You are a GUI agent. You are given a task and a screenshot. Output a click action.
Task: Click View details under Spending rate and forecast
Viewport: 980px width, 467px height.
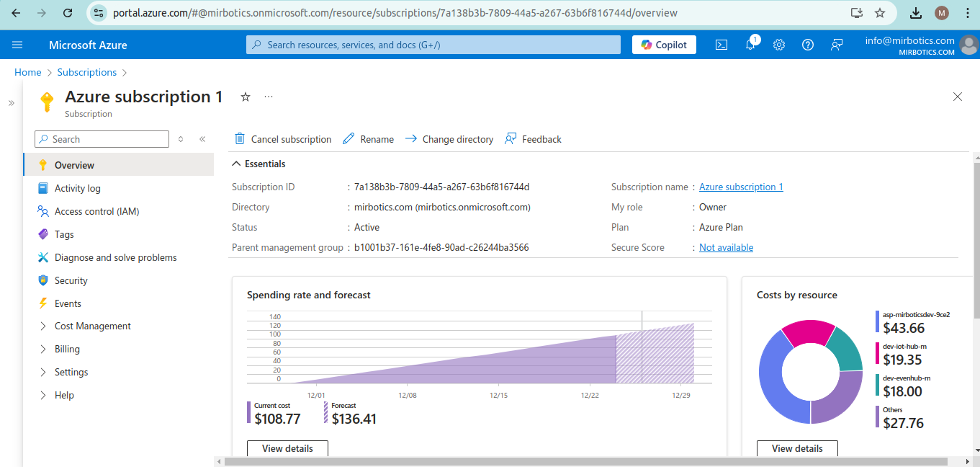287,448
